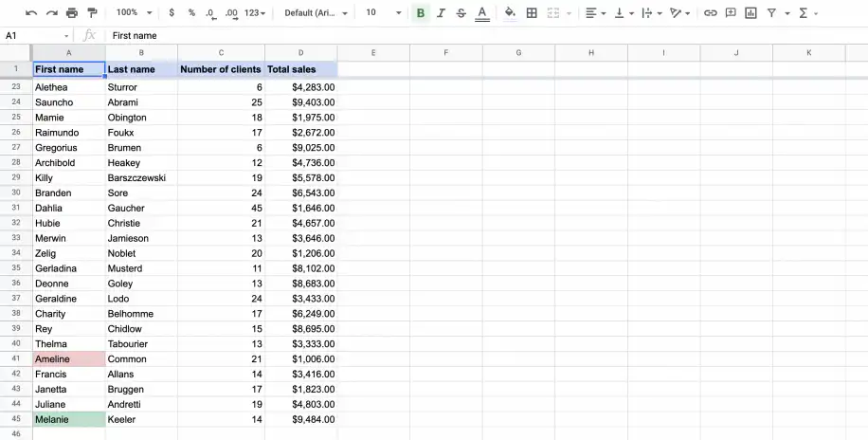Select the green highlighted Melanie cell

68,419
